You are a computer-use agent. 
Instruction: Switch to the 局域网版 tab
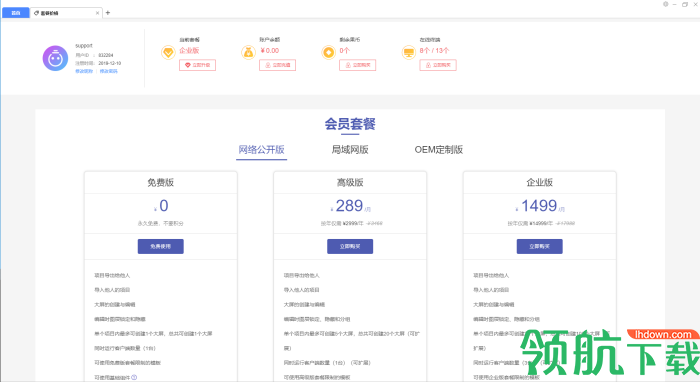350,149
